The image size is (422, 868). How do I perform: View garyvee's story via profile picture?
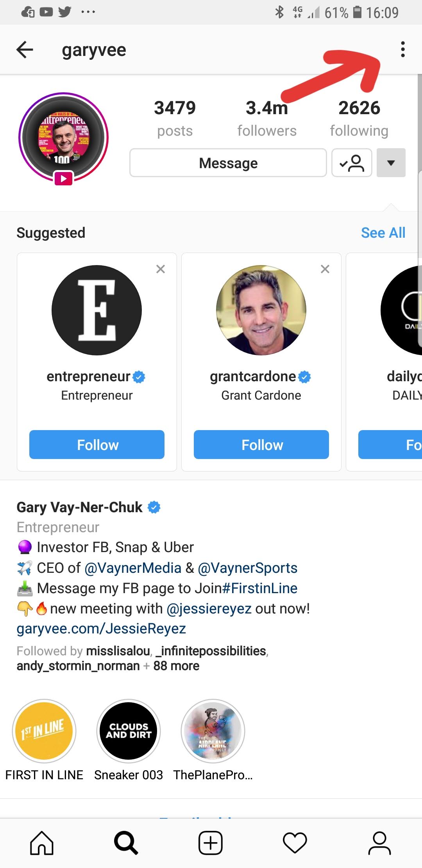coord(63,138)
